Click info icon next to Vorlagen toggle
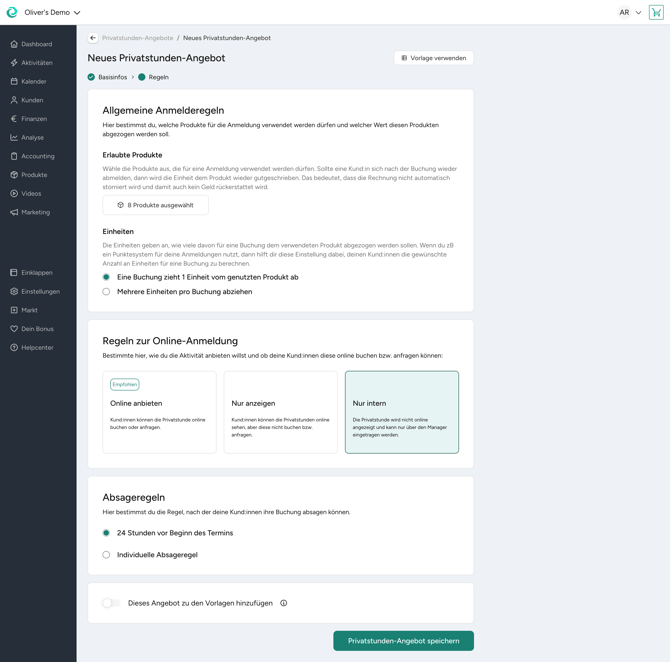 pyautogui.click(x=284, y=603)
